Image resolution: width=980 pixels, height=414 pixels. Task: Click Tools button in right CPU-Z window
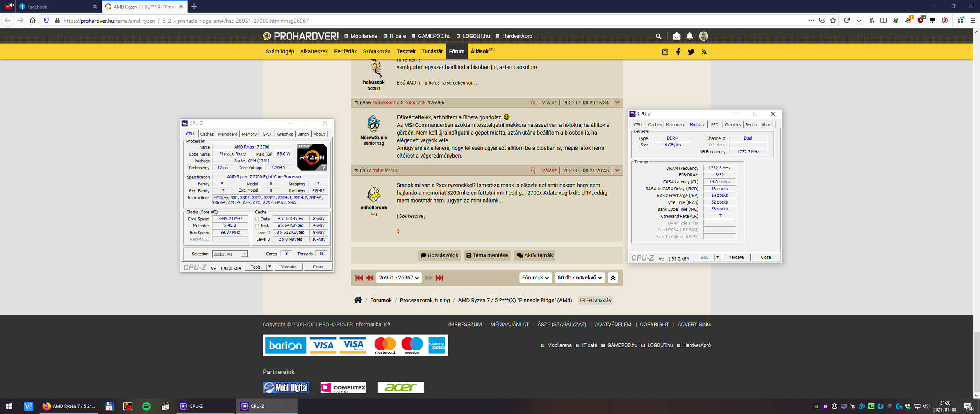(703, 257)
